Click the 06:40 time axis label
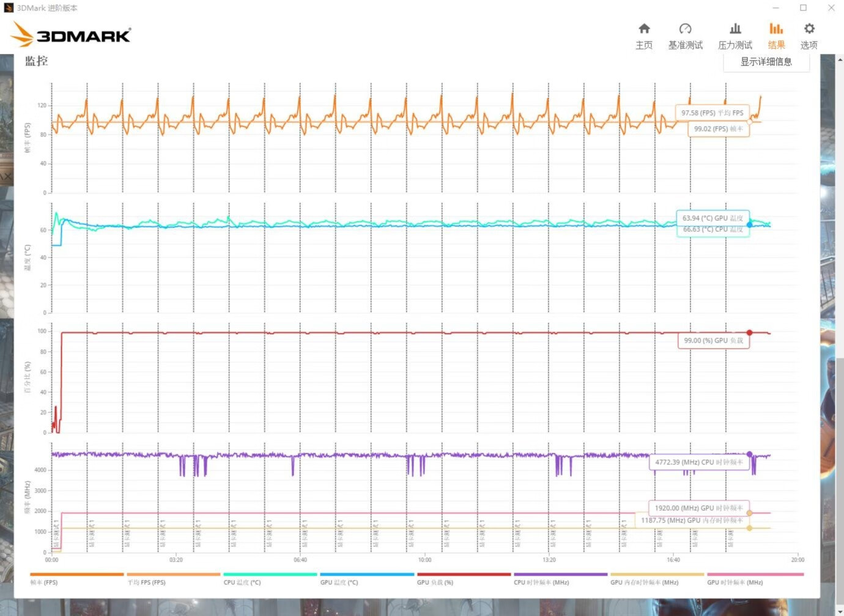The image size is (844, 616). pyautogui.click(x=300, y=560)
